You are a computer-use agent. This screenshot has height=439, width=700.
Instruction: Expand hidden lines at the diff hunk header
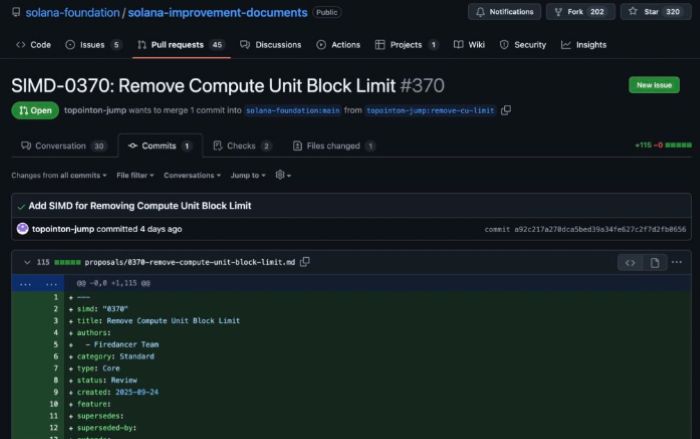click(38, 283)
